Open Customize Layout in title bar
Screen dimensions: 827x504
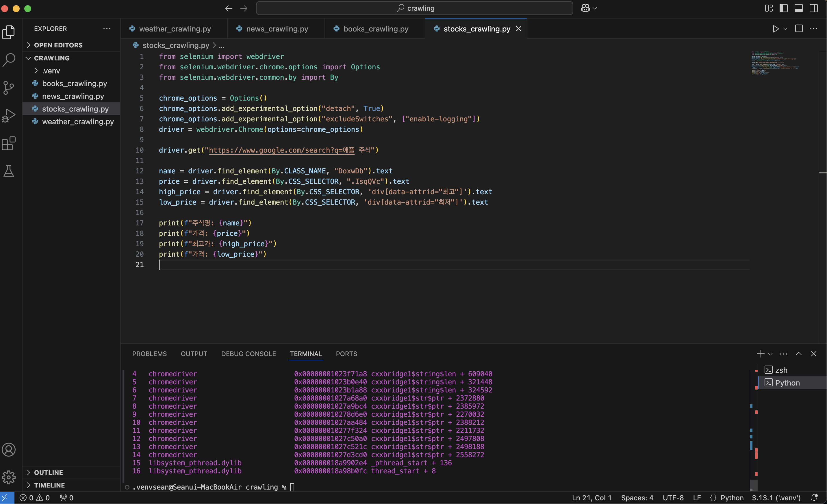point(769,8)
